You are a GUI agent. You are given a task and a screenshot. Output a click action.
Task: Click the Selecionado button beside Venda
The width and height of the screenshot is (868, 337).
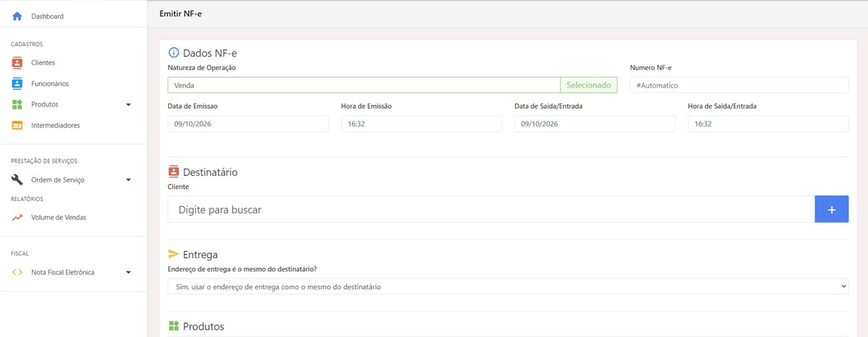pos(589,85)
